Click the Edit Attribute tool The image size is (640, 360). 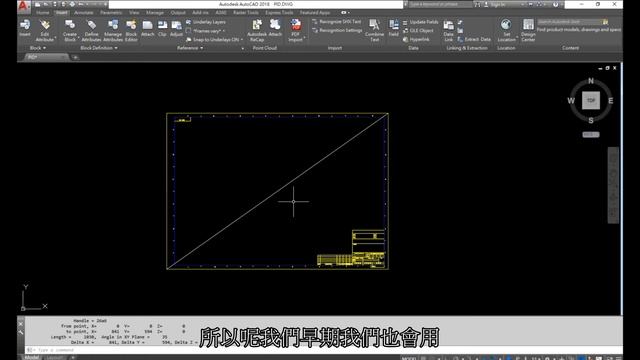pos(45,30)
